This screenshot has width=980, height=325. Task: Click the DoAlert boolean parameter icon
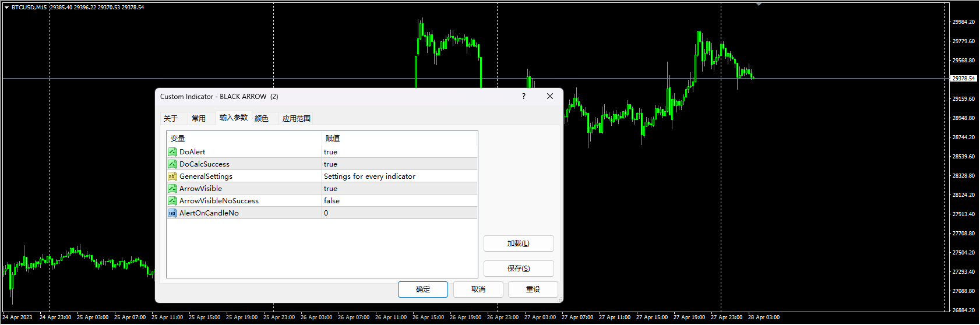click(172, 152)
